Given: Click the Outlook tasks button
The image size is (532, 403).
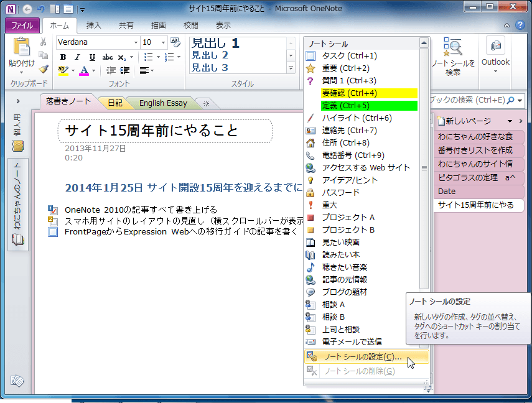Looking at the screenshot, I should click(x=495, y=55).
